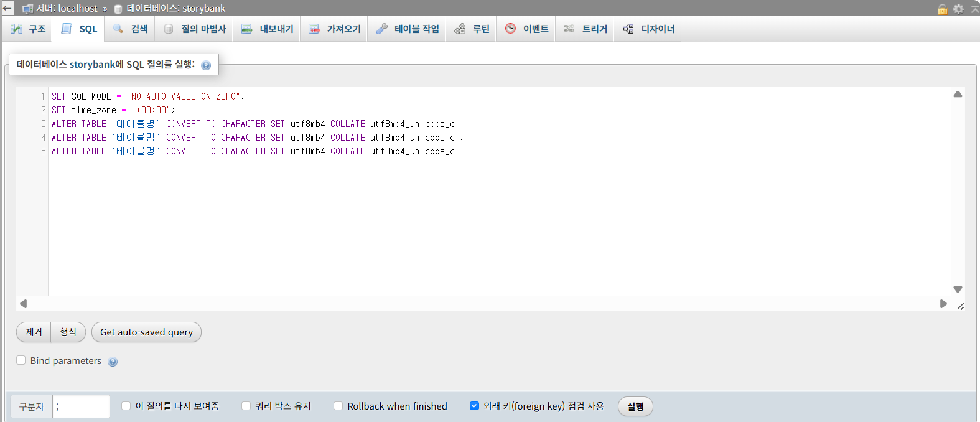The width and height of the screenshot is (980, 422).
Task: Click the settings gear icon
Action: 958,9
